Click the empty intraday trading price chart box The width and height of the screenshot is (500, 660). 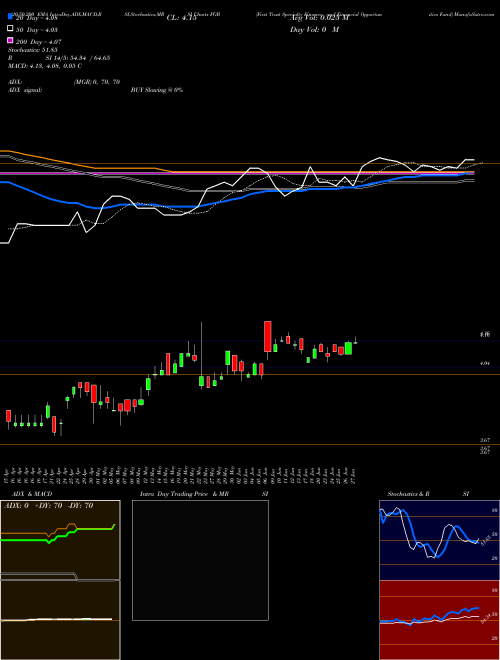[x=200, y=560]
